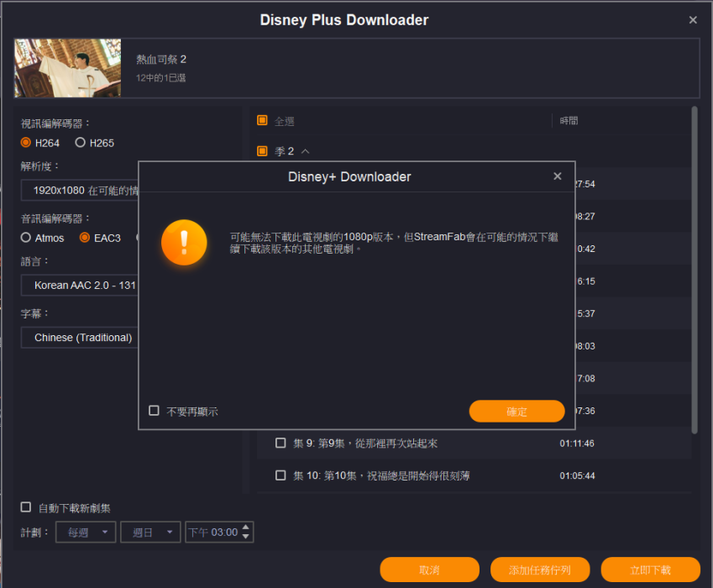Click the 確定 button in the warning dialog
Image resolution: width=713 pixels, height=588 pixels.
pos(516,411)
